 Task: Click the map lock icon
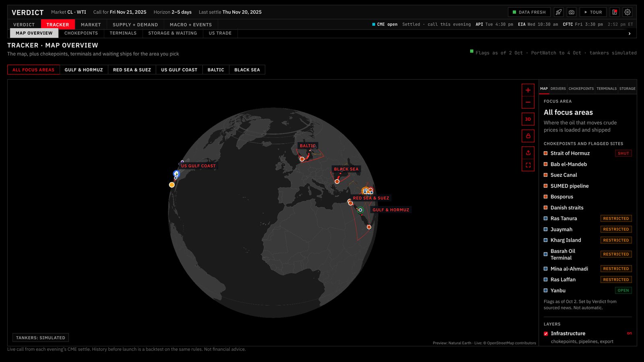[528, 136]
